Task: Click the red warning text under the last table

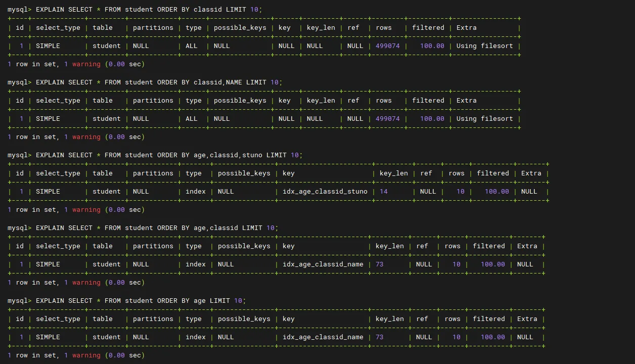Action: click(86, 355)
